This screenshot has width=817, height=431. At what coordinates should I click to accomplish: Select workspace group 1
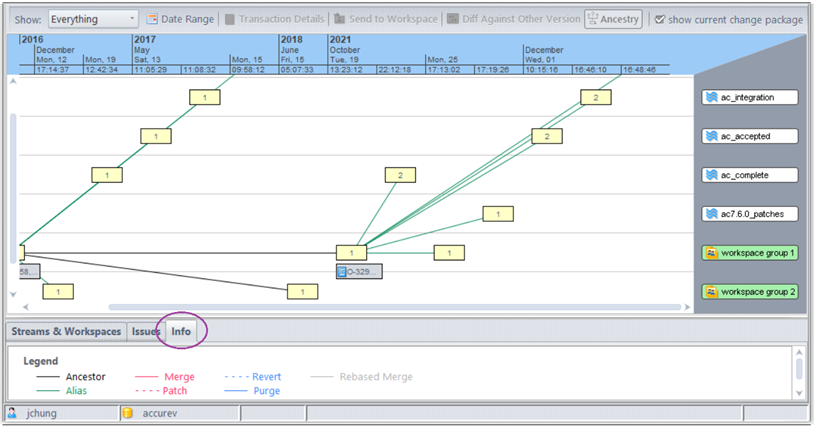tap(750, 253)
